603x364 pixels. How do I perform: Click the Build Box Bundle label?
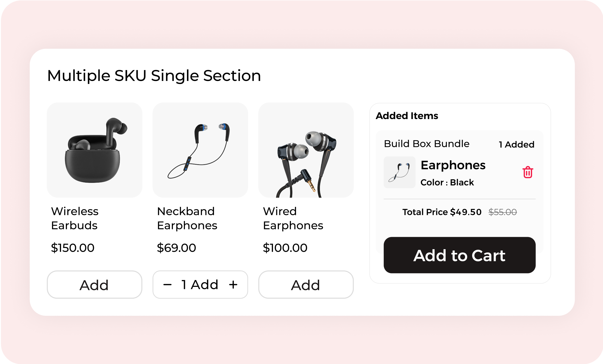pyautogui.click(x=427, y=144)
